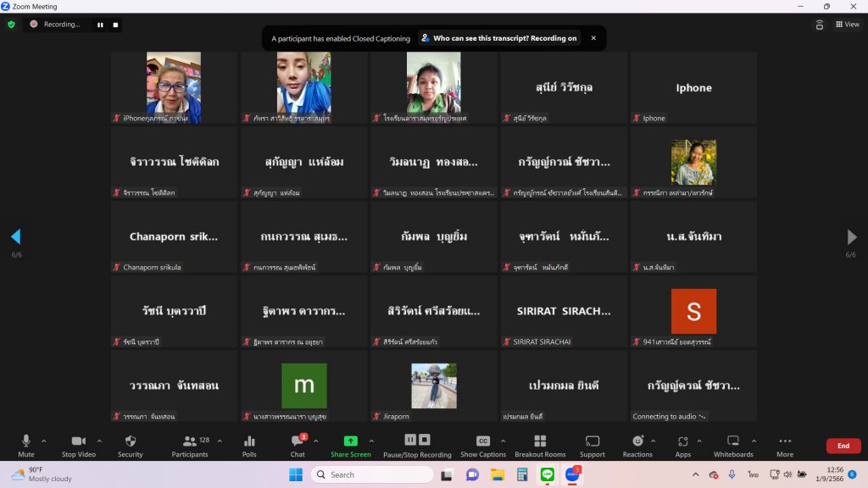Expand audio options arrow beside Mute

[x=44, y=441]
